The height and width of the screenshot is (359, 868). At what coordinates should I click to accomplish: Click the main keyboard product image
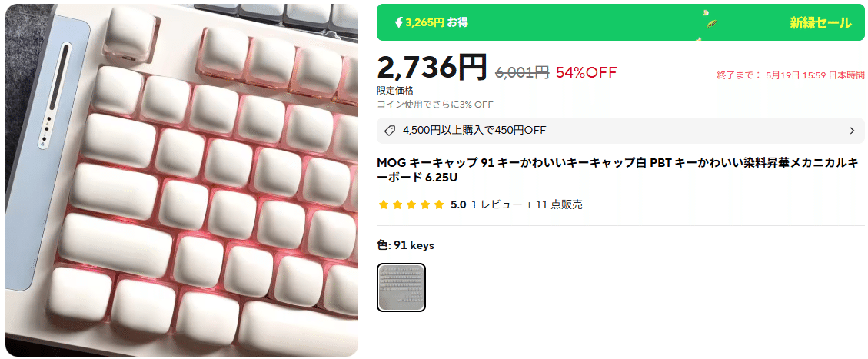(181, 180)
